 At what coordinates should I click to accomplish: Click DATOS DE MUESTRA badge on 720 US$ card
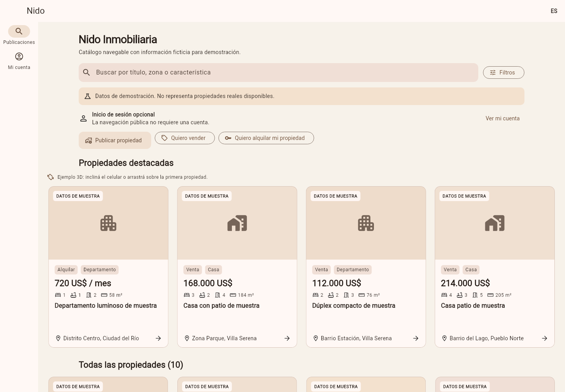tap(78, 196)
